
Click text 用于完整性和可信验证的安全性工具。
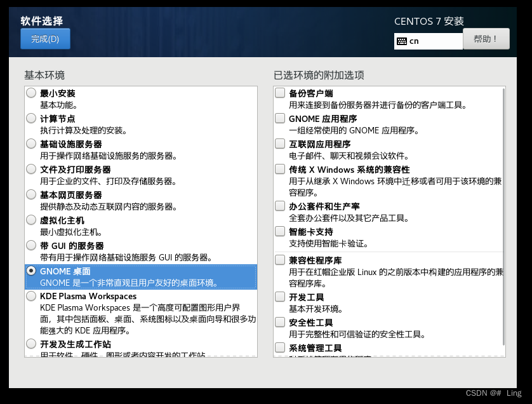point(357,334)
